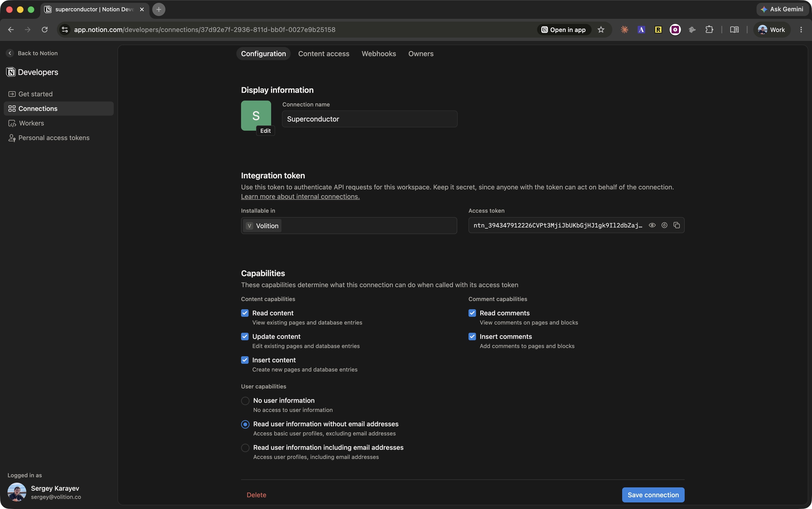Click the browser address bar URL
Screen dimensions: 812x509
click(205, 30)
